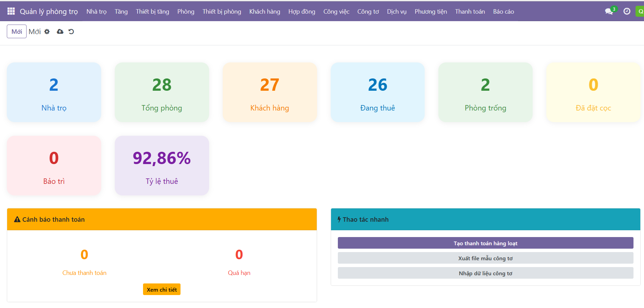Click the Thao tác nhanh header
Image resolution: width=644 pixels, height=308 pixels.
(485, 219)
